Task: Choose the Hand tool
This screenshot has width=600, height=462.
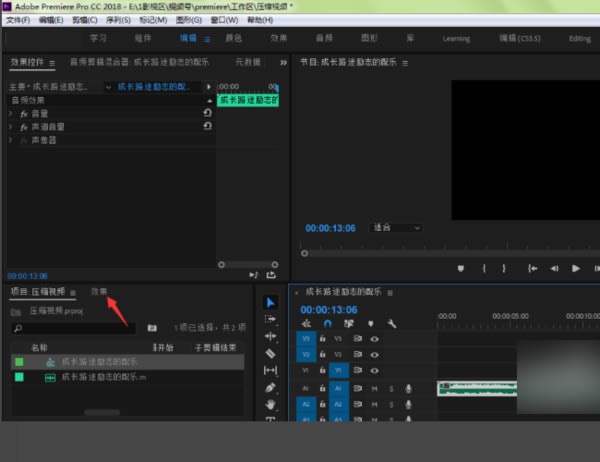Action: [x=270, y=404]
